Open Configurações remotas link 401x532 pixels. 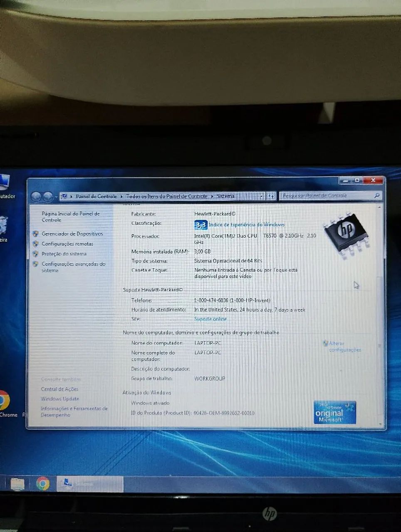tap(67, 244)
